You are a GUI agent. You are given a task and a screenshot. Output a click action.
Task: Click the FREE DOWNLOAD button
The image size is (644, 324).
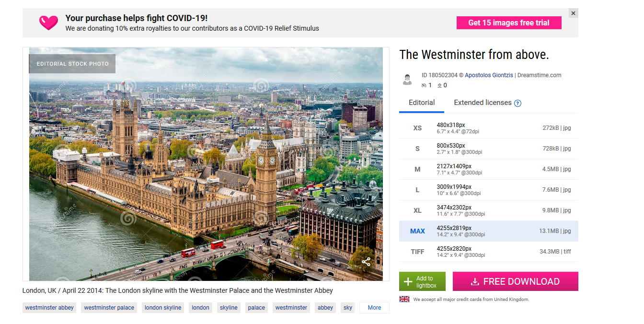(516, 281)
